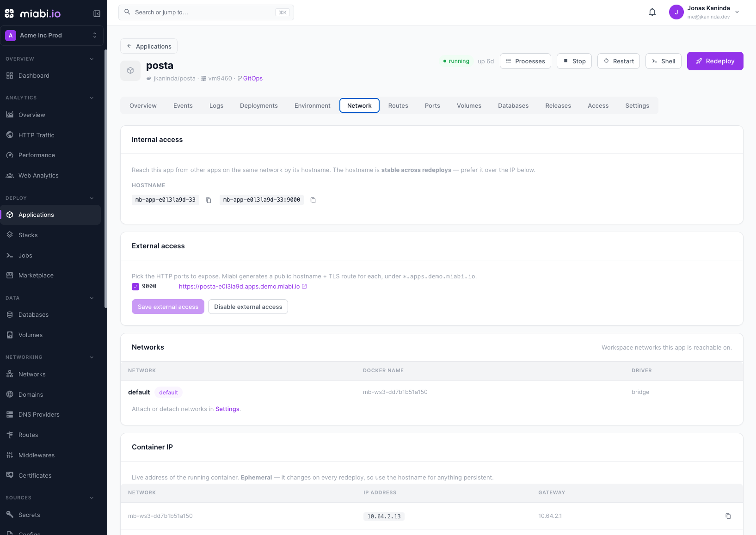This screenshot has width=756, height=535.
Task: Follow the Settings link under Networks
Action: pyautogui.click(x=227, y=409)
